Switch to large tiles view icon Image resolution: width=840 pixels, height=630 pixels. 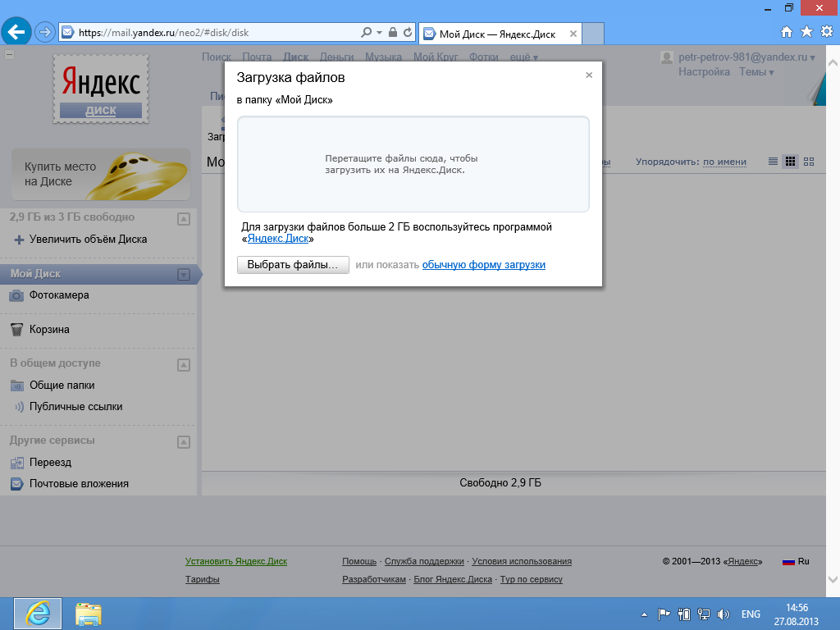(x=809, y=162)
